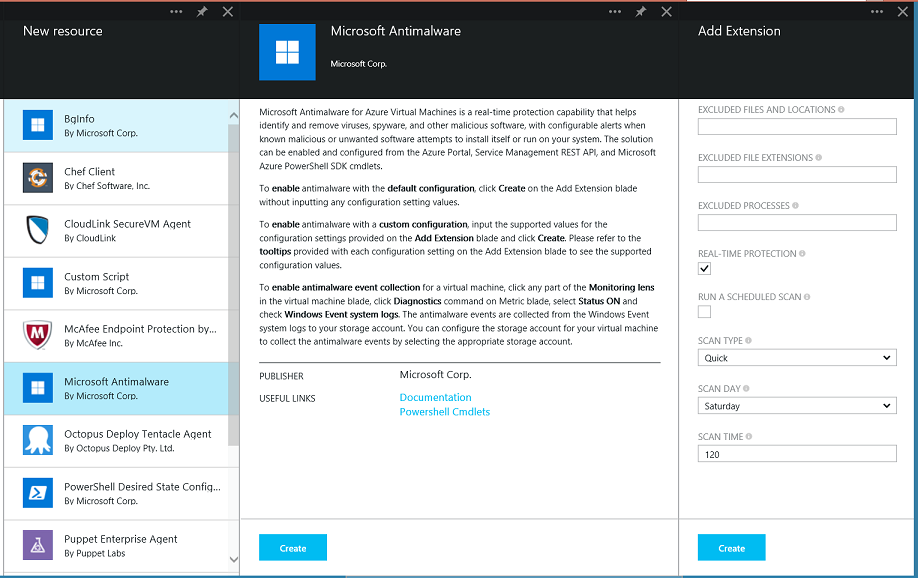The height and width of the screenshot is (578, 918).
Task: Select Custom Script from the extension list
Action: click(120, 283)
